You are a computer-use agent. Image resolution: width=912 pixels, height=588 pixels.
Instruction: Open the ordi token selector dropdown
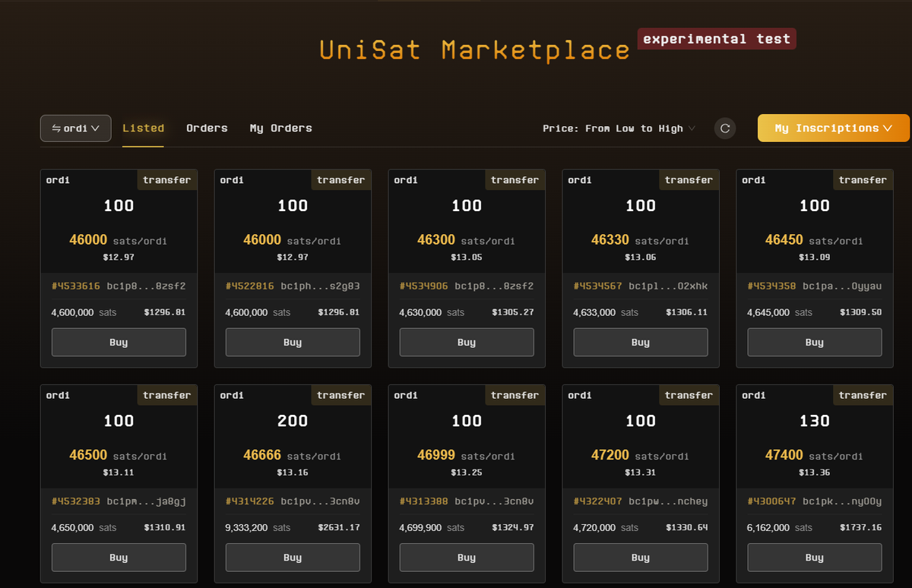click(x=75, y=128)
